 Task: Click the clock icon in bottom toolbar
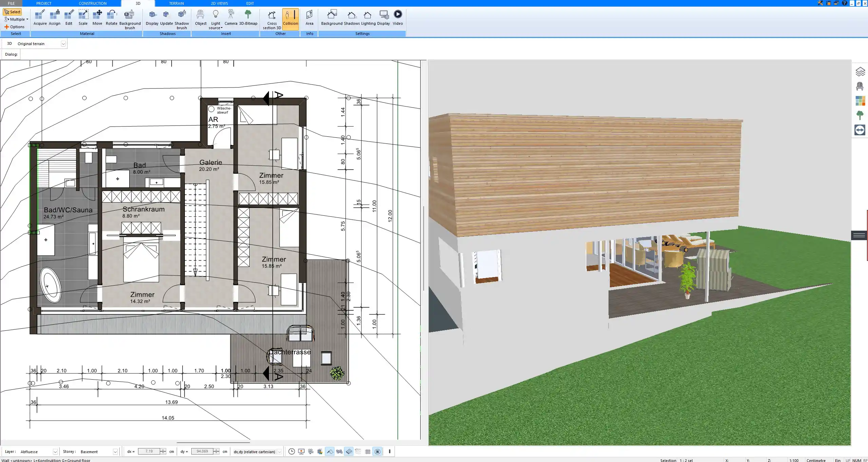[291, 451]
